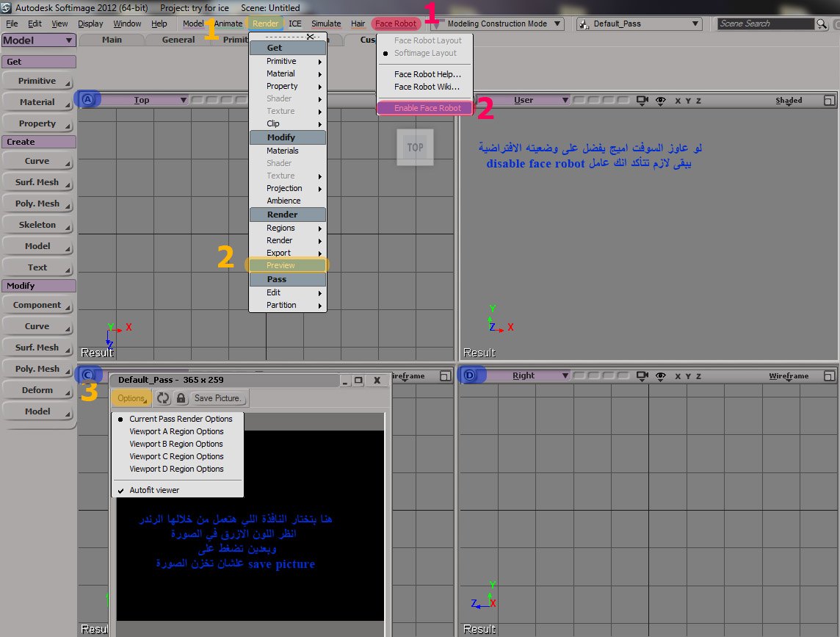The image size is (840, 637).
Task: Click Softimage application icon in title bar
Action: [x=6, y=7]
